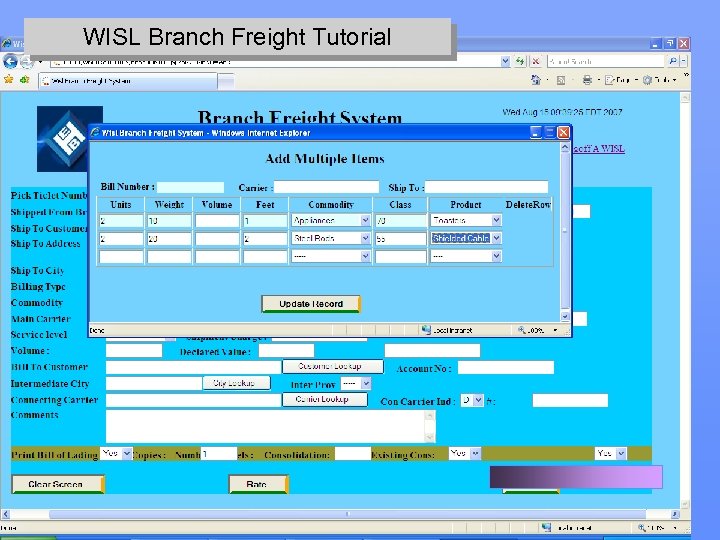Click the Consolidation input field
The height and width of the screenshot is (540, 720).
(x=353, y=454)
